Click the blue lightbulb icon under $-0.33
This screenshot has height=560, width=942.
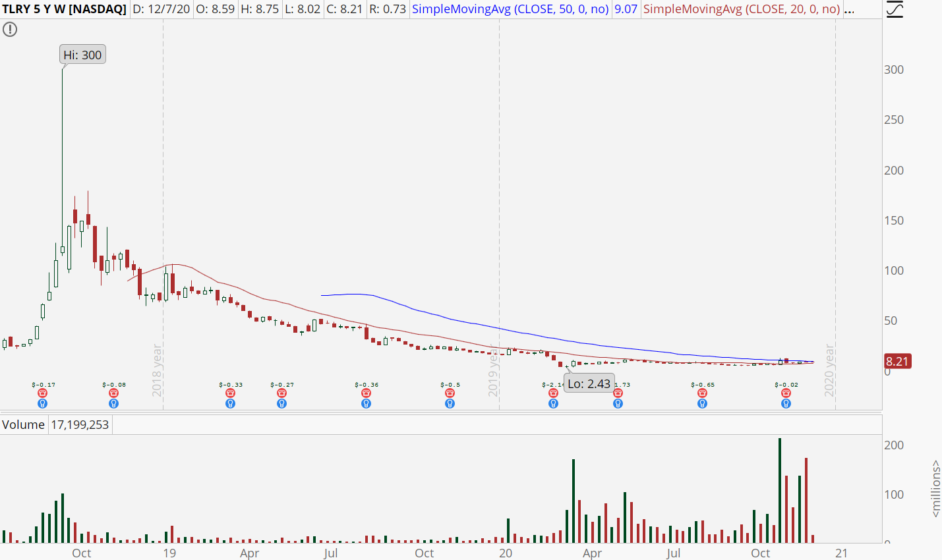(x=230, y=403)
